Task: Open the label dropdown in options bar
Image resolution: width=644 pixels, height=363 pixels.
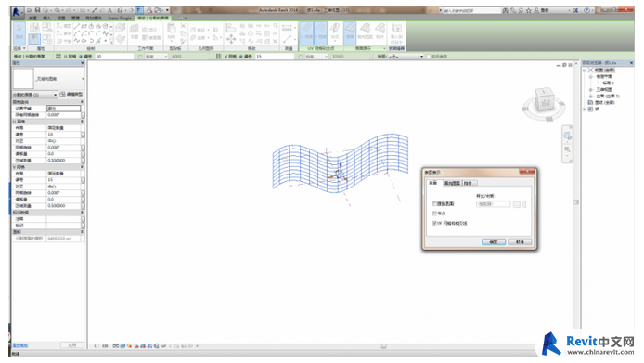Action: [406, 57]
